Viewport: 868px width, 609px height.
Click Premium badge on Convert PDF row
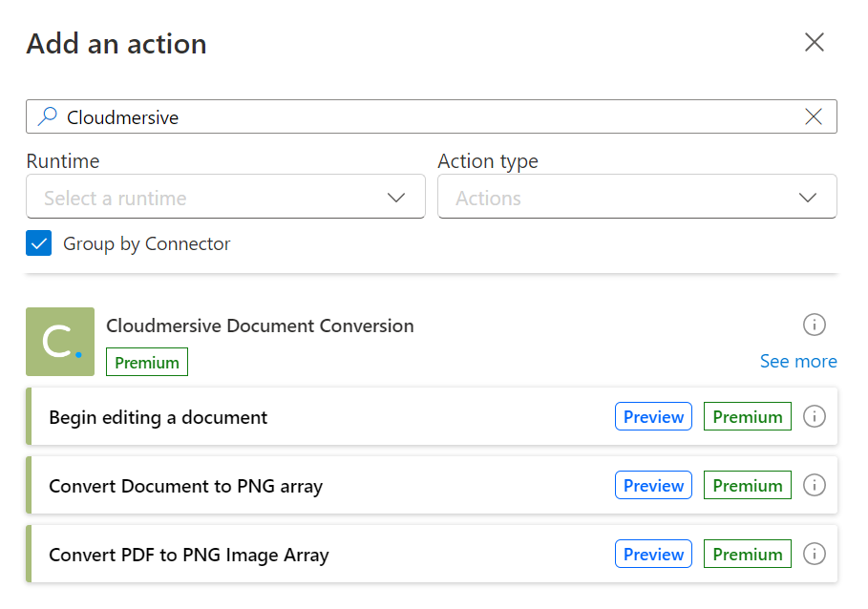(x=748, y=554)
